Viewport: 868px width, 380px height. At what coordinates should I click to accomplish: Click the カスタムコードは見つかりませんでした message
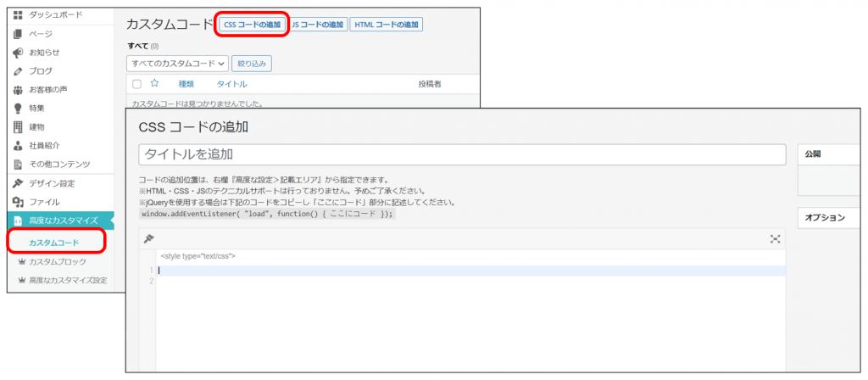197,103
